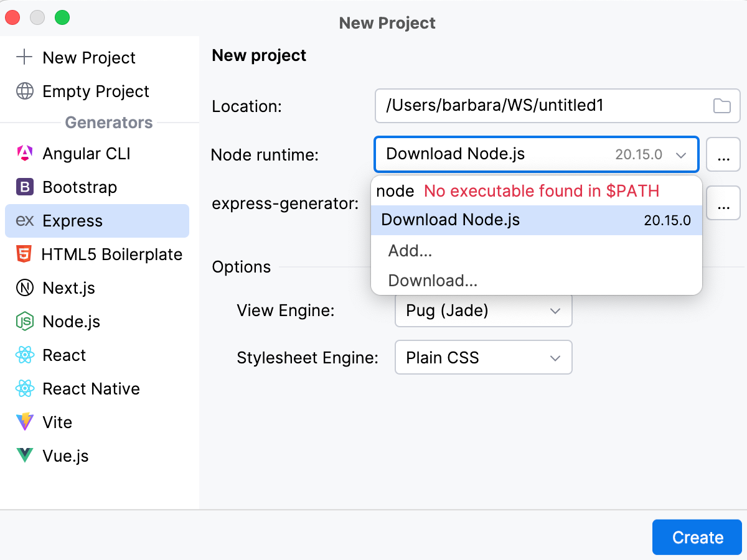Image resolution: width=747 pixels, height=560 pixels.
Task: Browse for a project location folder
Action: (x=722, y=106)
